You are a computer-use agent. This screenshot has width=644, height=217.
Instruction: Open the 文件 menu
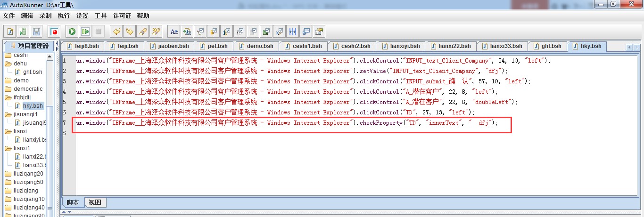point(9,16)
